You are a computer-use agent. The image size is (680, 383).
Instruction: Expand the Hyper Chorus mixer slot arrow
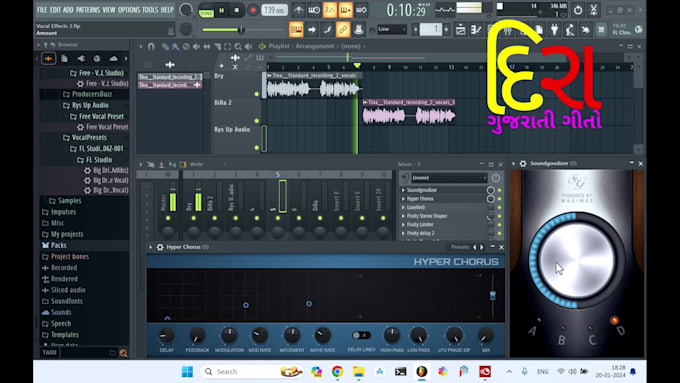pyautogui.click(x=403, y=199)
